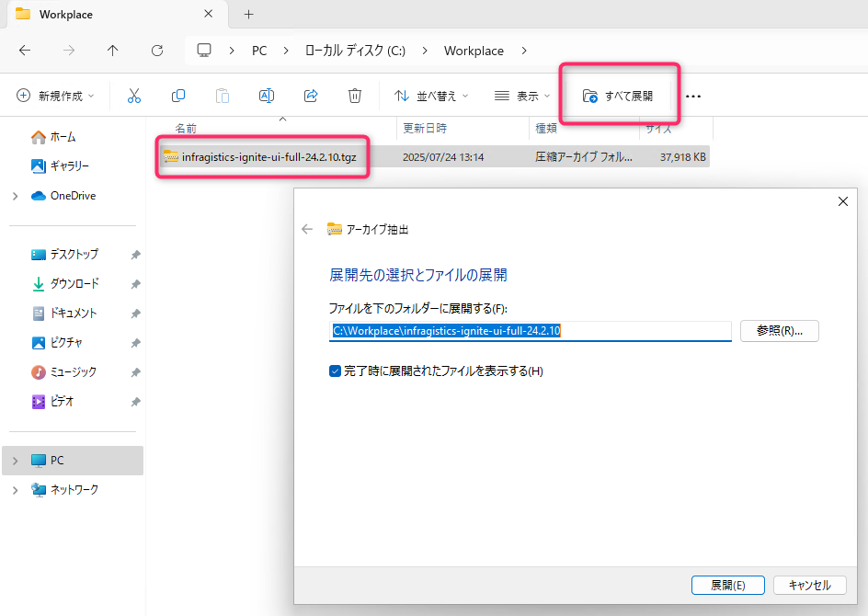
Task: Expand the OneDrive tree node
Action: tap(16, 196)
